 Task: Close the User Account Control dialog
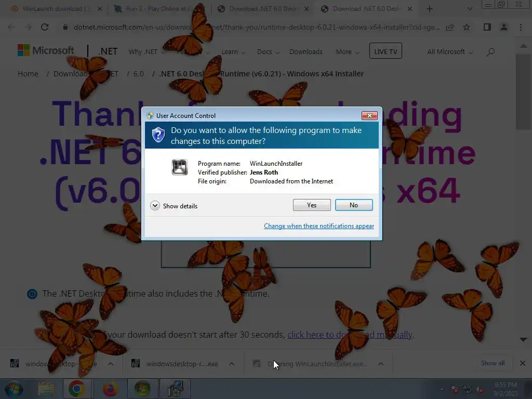tap(369, 116)
